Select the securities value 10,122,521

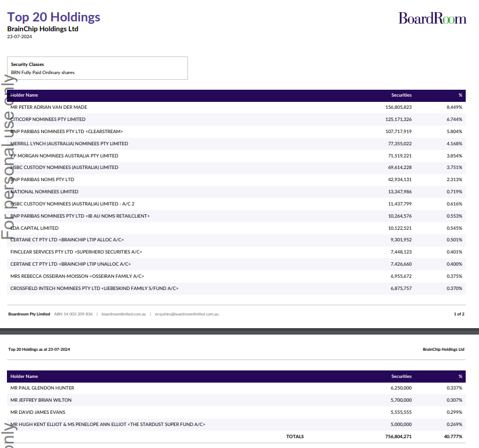[400, 228]
